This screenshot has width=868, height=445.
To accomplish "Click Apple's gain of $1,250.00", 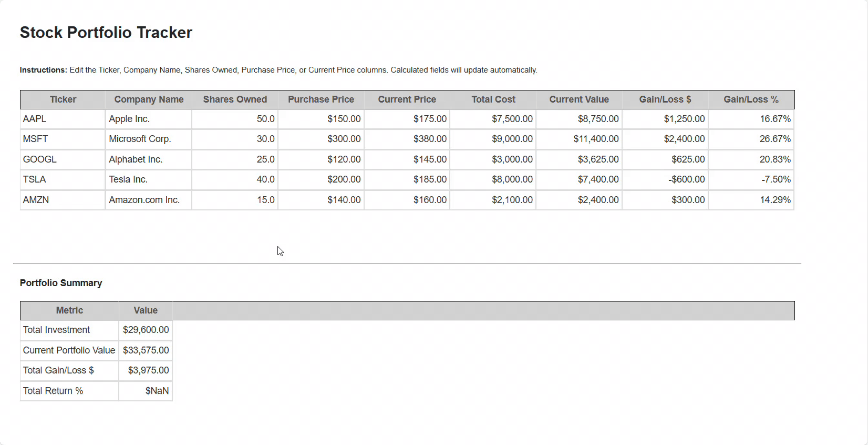I will pyautogui.click(x=665, y=119).
